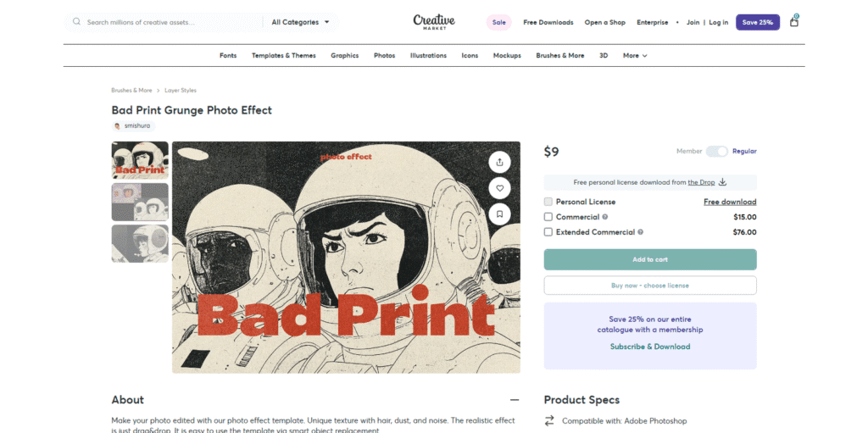This screenshot has width=868, height=433.
Task: Click the share icon on product image
Action: (499, 162)
